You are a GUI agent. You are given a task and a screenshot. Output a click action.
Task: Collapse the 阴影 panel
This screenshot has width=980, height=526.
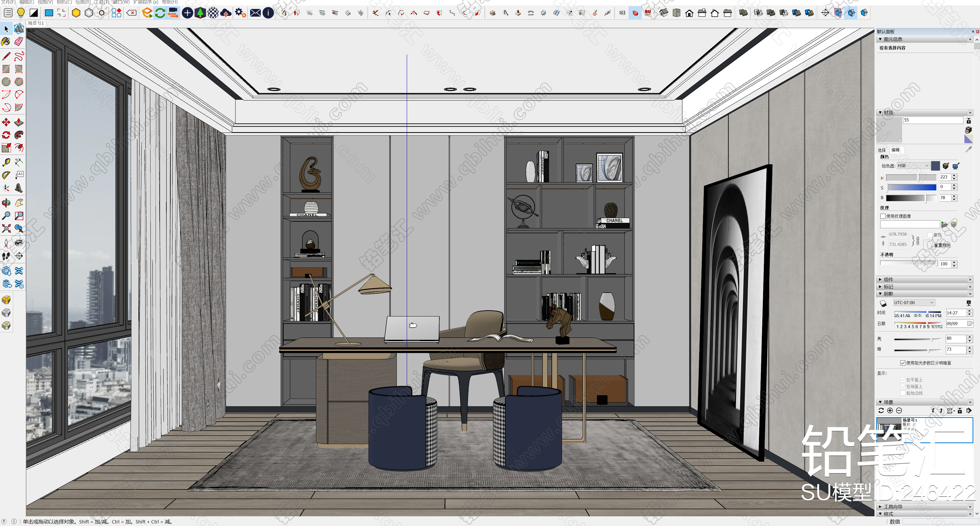pyautogui.click(x=880, y=294)
